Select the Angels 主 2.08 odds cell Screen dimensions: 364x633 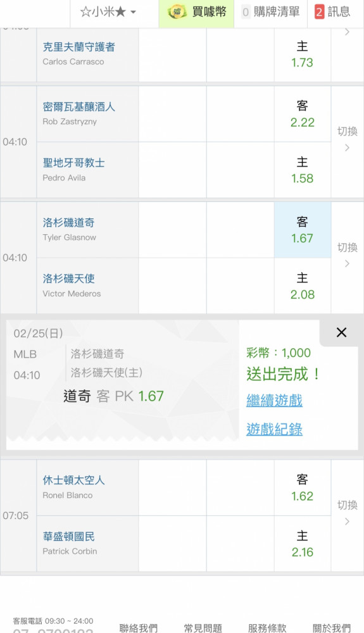[303, 286]
